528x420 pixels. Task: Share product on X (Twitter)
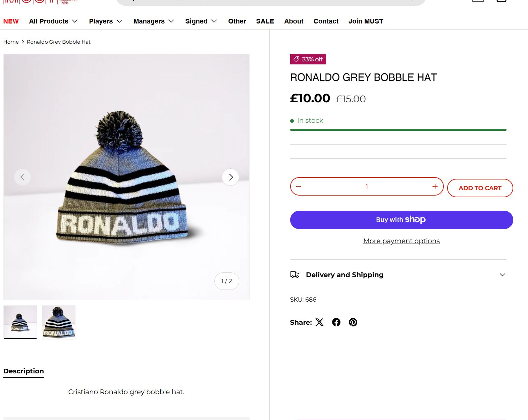click(320, 322)
